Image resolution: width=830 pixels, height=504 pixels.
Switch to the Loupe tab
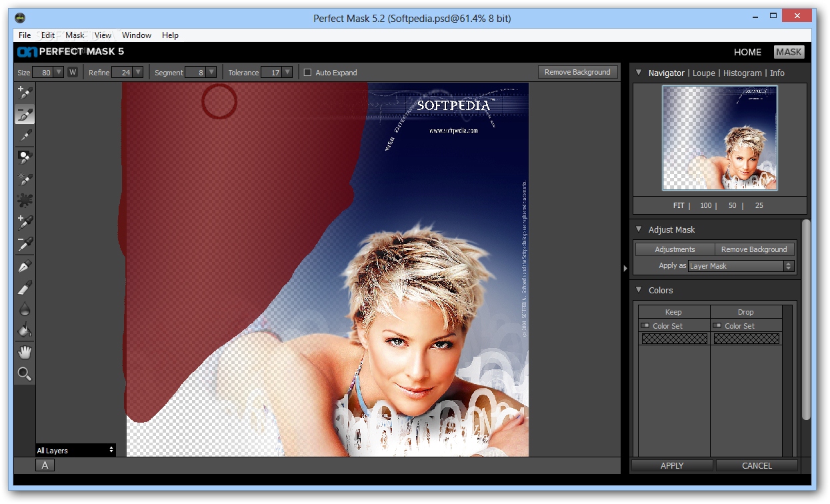click(704, 73)
